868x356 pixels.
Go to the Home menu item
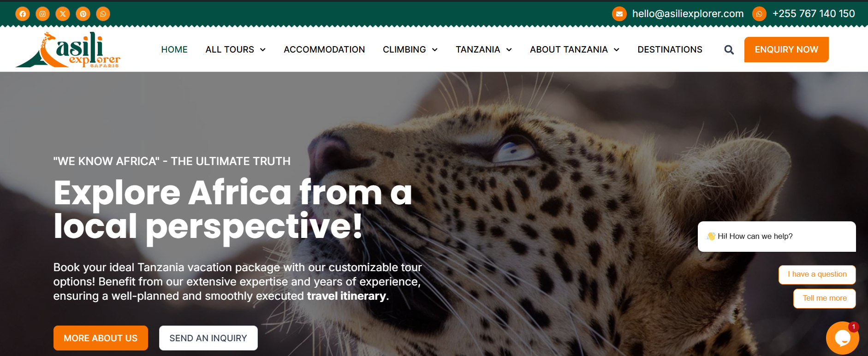coord(174,49)
